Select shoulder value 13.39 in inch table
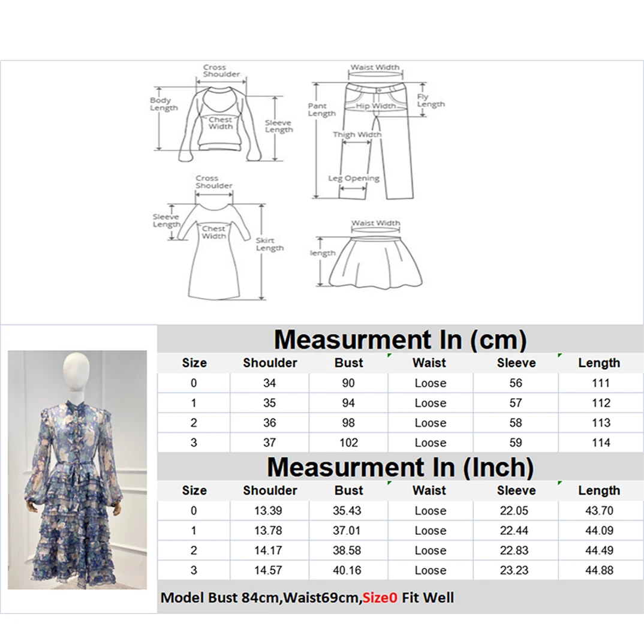Image resolution: width=644 pixels, height=644 pixels. point(268,510)
